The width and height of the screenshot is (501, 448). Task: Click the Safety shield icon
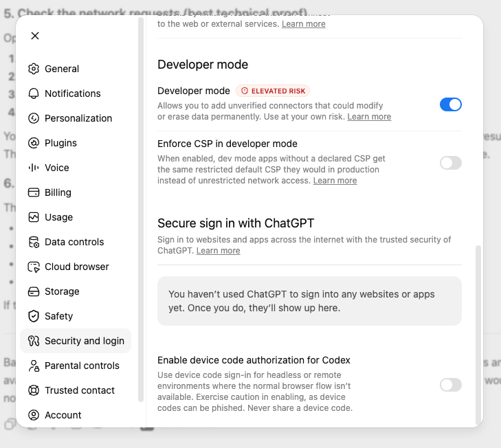(34, 316)
